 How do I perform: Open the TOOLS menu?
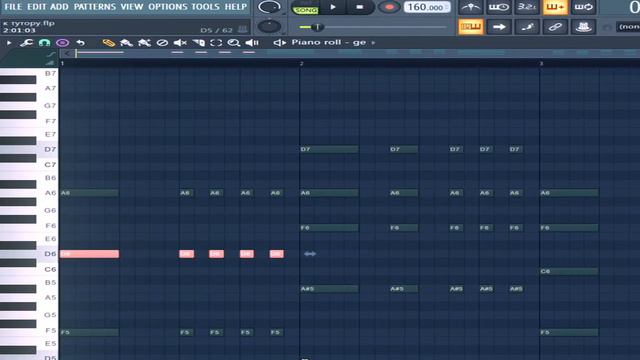point(206,7)
